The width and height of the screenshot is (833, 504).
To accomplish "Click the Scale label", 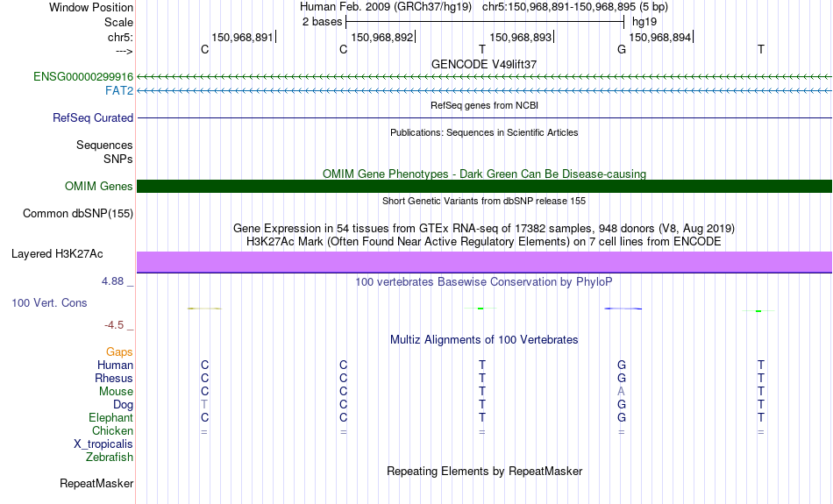I will (119, 22).
